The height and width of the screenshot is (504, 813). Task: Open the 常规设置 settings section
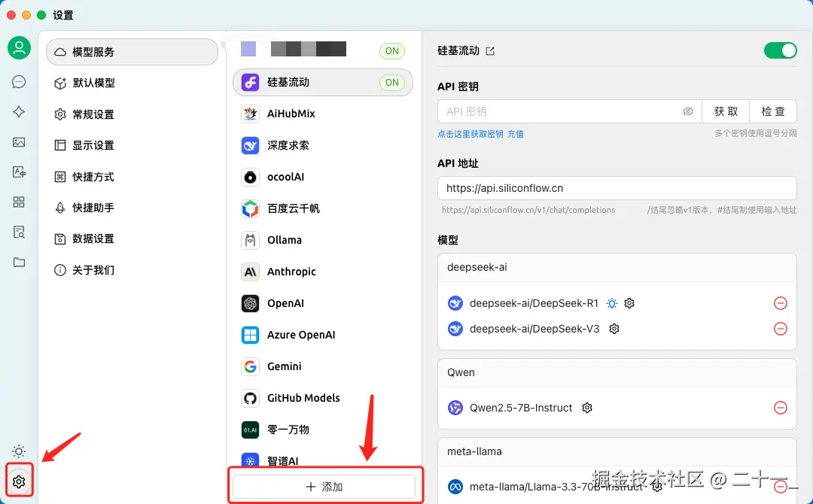pyautogui.click(x=132, y=114)
